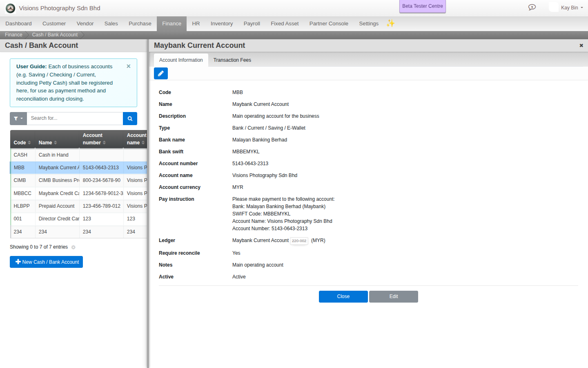Screen dimensions: 588x368
Task: Click the Visions Photography company logo
Action: coord(10,8)
